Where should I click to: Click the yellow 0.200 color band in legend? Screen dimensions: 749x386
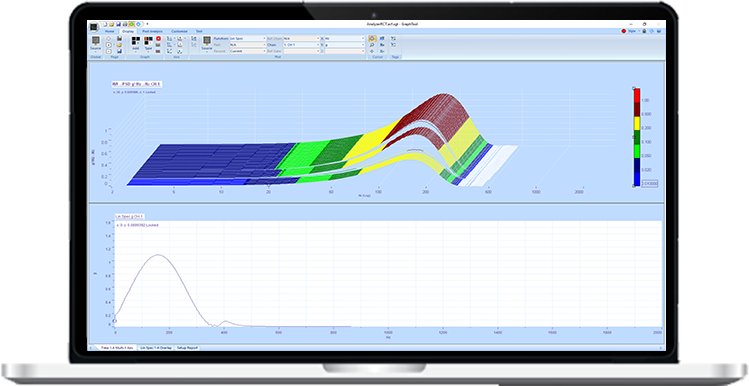coord(637,123)
